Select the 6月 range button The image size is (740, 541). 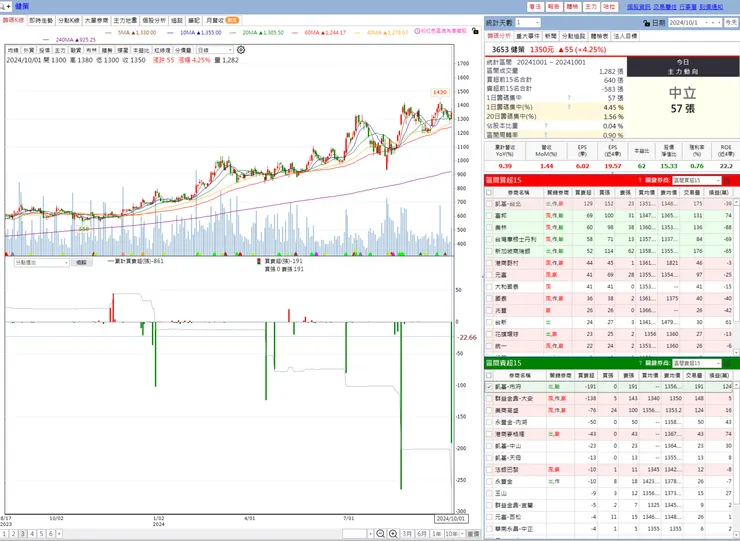(x=422, y=534)
